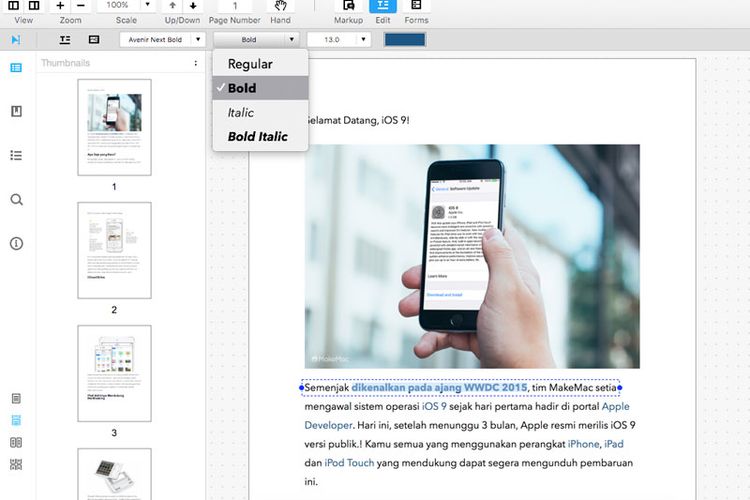Switch to continuous page display icon
Screen dimensions: 750x500
click(x=16, y=420)
